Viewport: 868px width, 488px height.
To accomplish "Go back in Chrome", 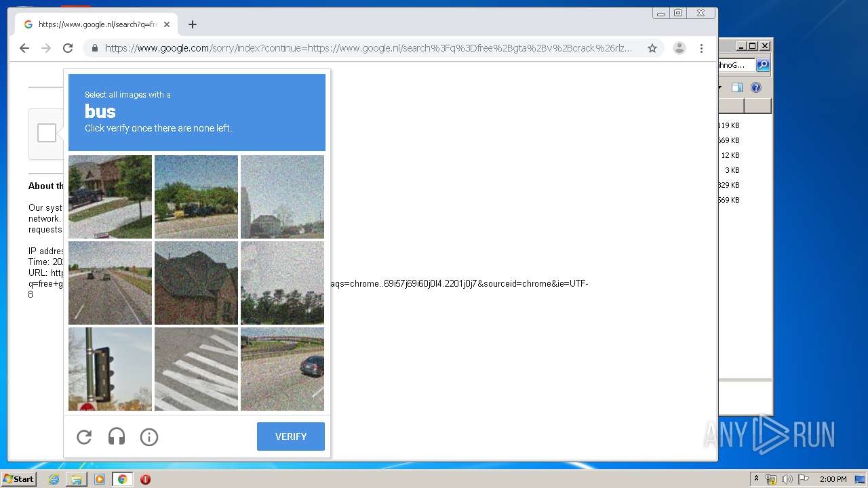I will (24, 48).
